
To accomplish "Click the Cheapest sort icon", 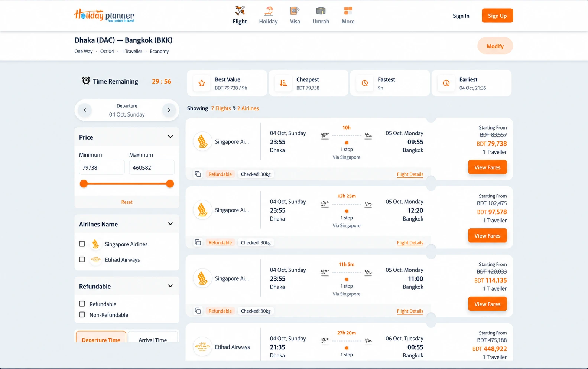I will click(283, 83).
